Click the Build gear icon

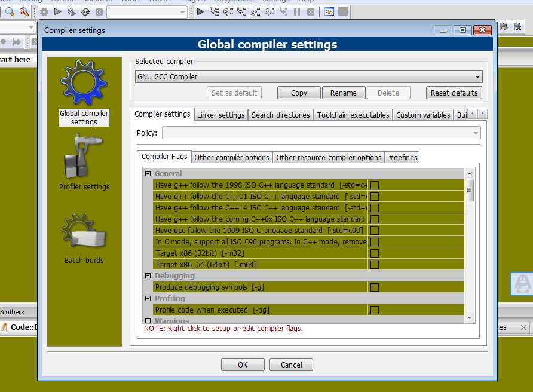[44, 12]
